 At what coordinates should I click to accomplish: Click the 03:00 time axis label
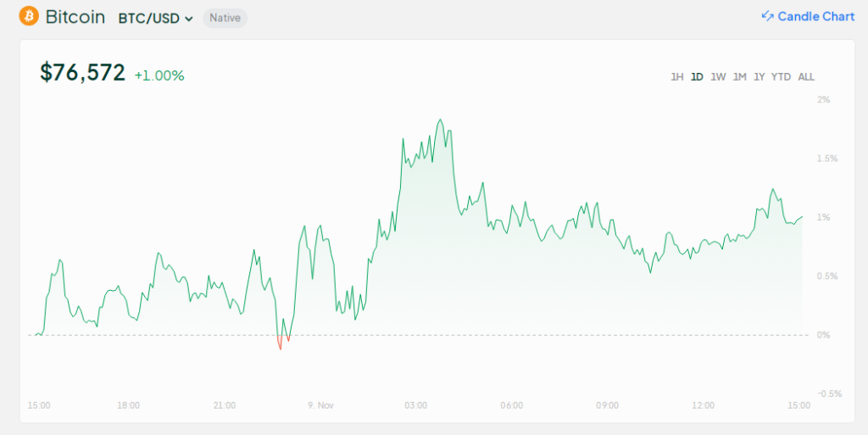[x=415, y=405]
